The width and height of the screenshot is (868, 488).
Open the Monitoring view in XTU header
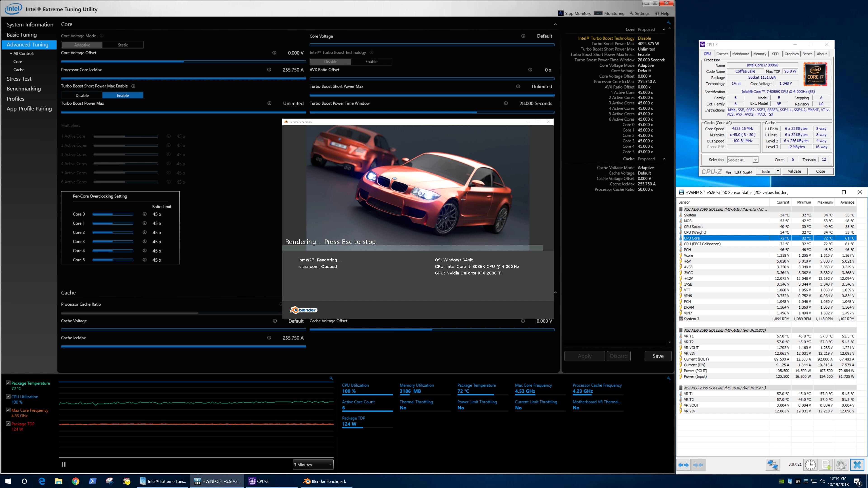[609, 14]
